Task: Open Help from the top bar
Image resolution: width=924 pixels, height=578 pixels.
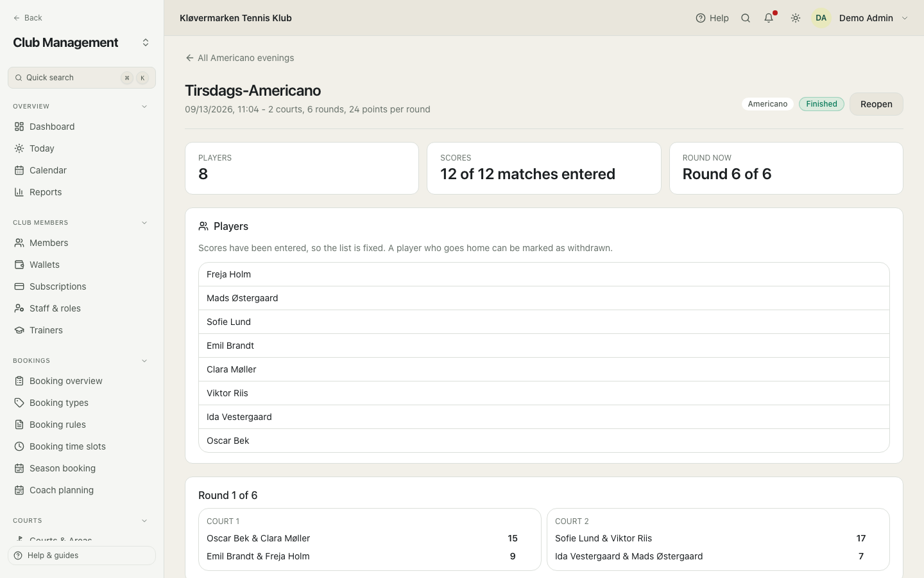Action: (x=712, y=18)
